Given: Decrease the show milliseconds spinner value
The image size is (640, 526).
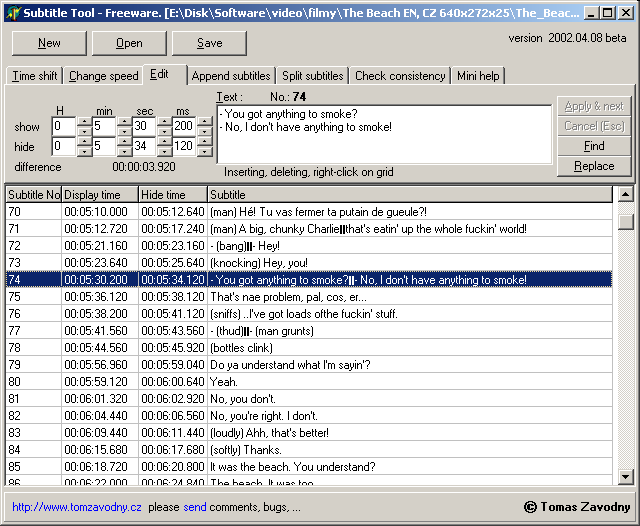Looking at the screenshot, I should (x=204, y=131).
